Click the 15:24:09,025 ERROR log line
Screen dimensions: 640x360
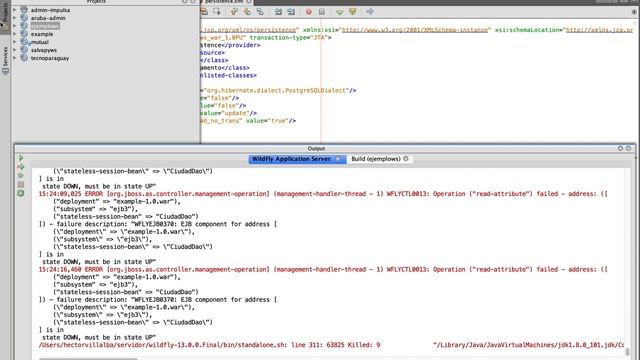point(323,194)
